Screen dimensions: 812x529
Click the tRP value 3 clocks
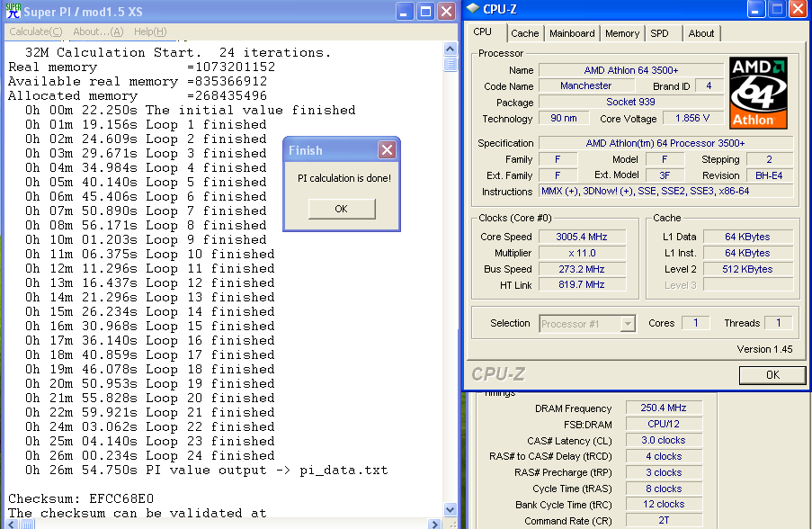pyautogui.click(x=664, y=472)
